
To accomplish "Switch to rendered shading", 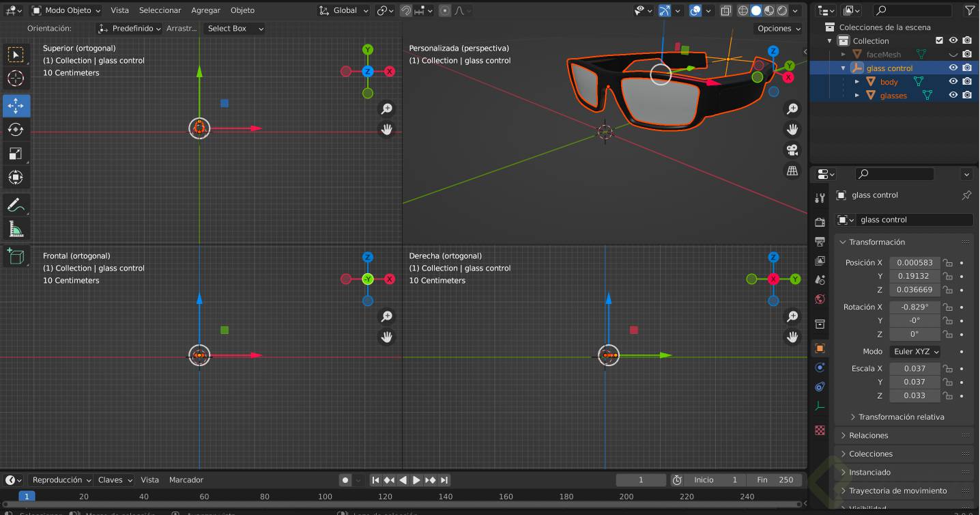I will [782, 10].
